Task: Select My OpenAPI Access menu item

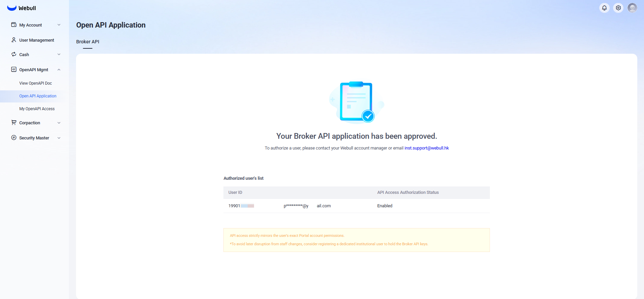Action: pyautogui.click(x=37, y=109)
